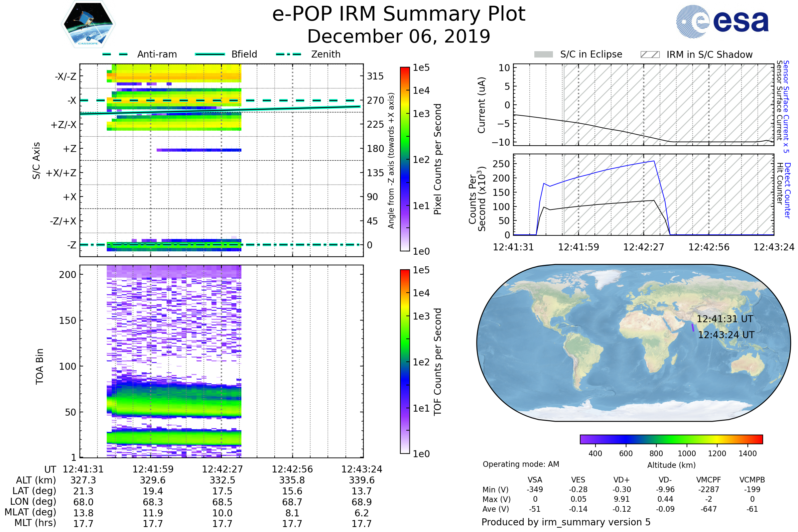The width and height of the screenshot is (798, 532).
Task: Click the VSA column header
Action: (x=535, y=480)
